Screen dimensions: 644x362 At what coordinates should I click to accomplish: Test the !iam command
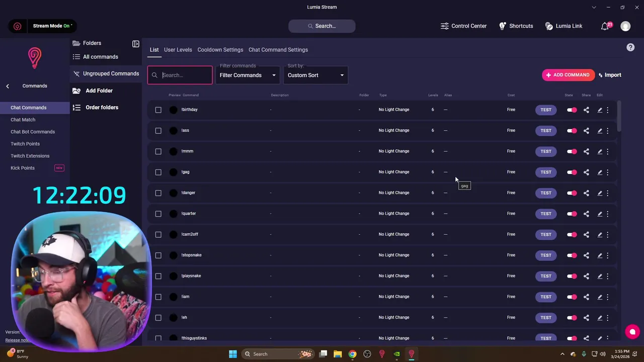tap(546, 297)
